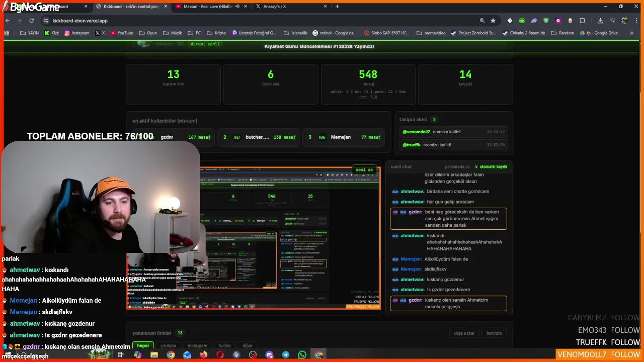Viewport: 644px width, 362px height.
Task: Open the Chrome downloads icon
Action: point(600,21)
